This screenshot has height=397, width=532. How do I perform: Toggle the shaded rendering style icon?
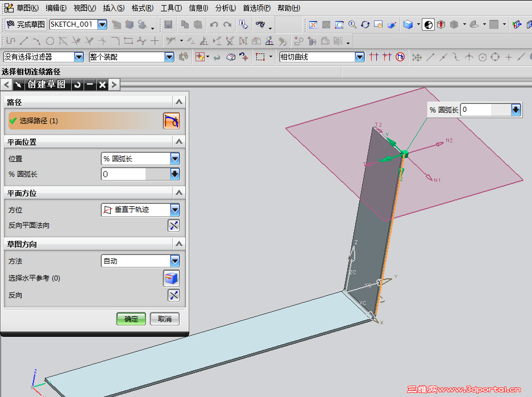tap(428, 24)
